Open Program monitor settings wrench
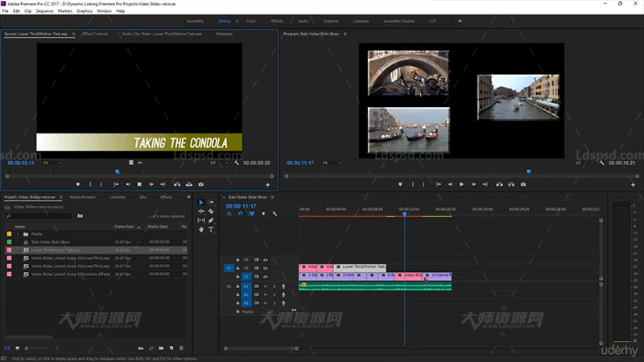The image size is (644, 362). tap(601, 163)
